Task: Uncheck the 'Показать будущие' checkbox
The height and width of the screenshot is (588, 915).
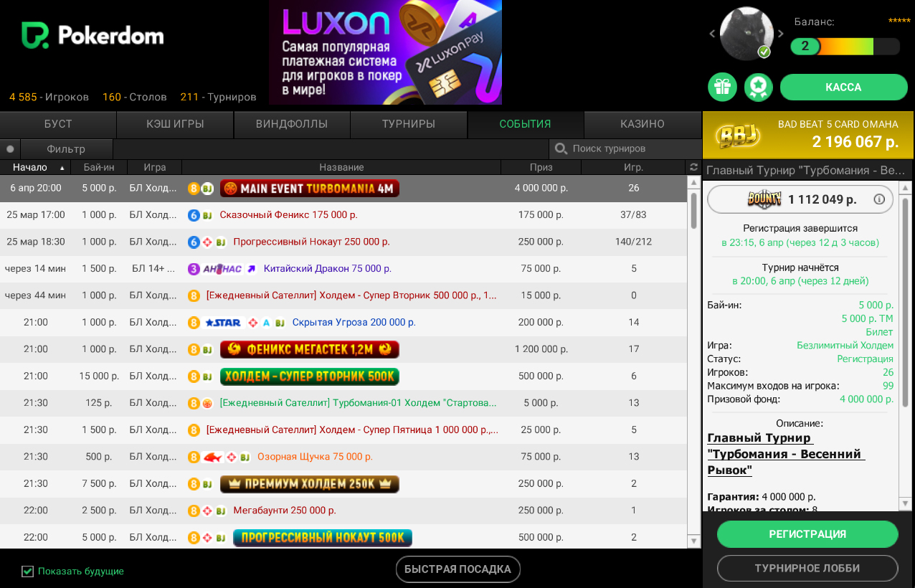Action: tap(28, 572)
